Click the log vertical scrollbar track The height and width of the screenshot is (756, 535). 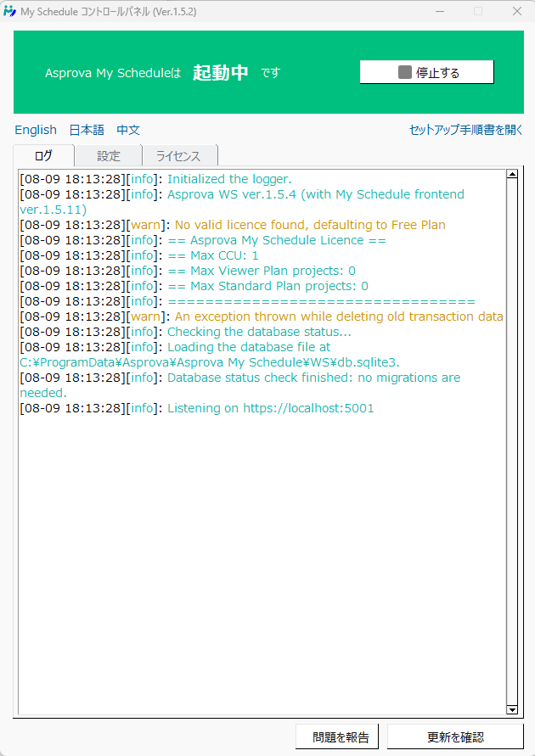[512, 441]
